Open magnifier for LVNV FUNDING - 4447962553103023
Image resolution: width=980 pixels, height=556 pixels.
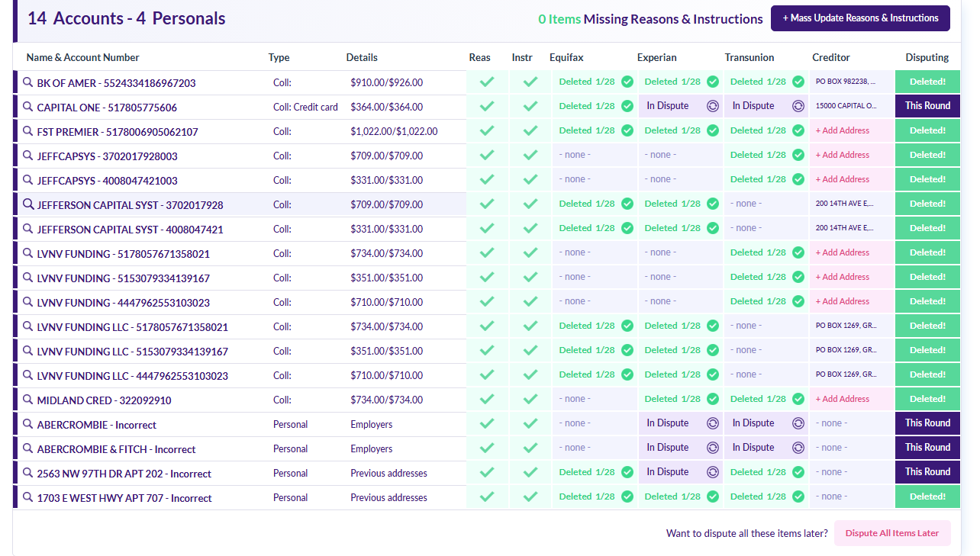(x=28, y=302)
